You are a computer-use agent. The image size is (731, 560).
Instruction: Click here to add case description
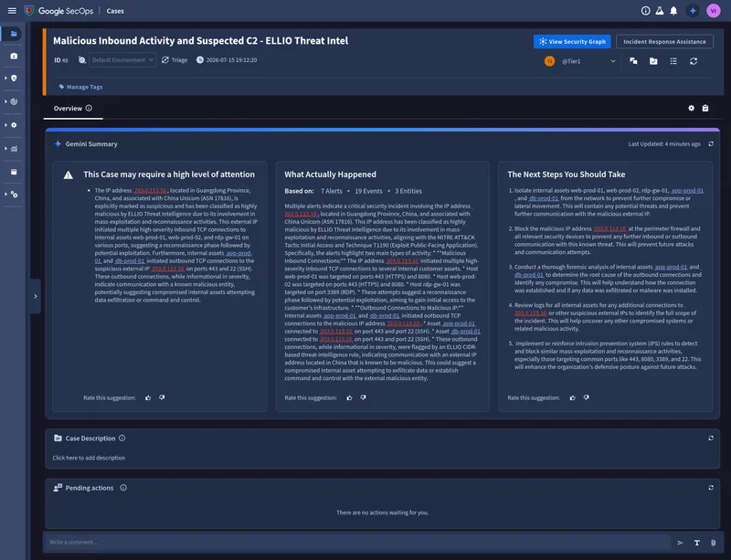point(89,458)
